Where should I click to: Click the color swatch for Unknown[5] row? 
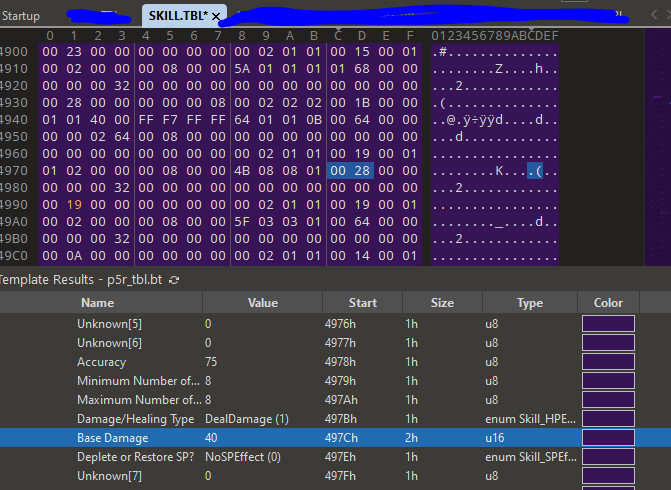608,324
